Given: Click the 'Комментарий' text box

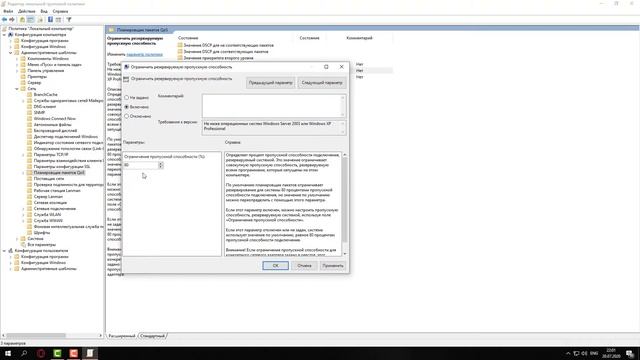Looking at the screenshot, I should [x=274, y=106].
